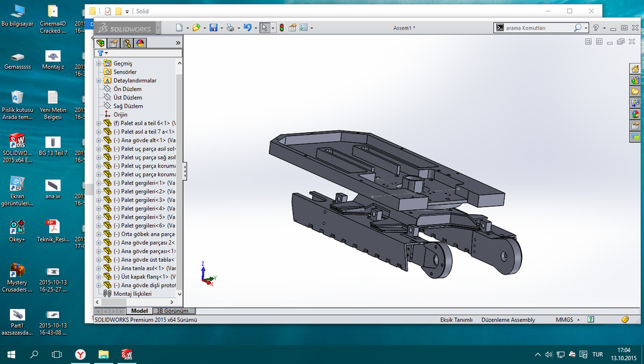This screenshot has width=644, height=364.
Task: Switch to the ConfigurationManager tab
Action: [x=127, y=43]
